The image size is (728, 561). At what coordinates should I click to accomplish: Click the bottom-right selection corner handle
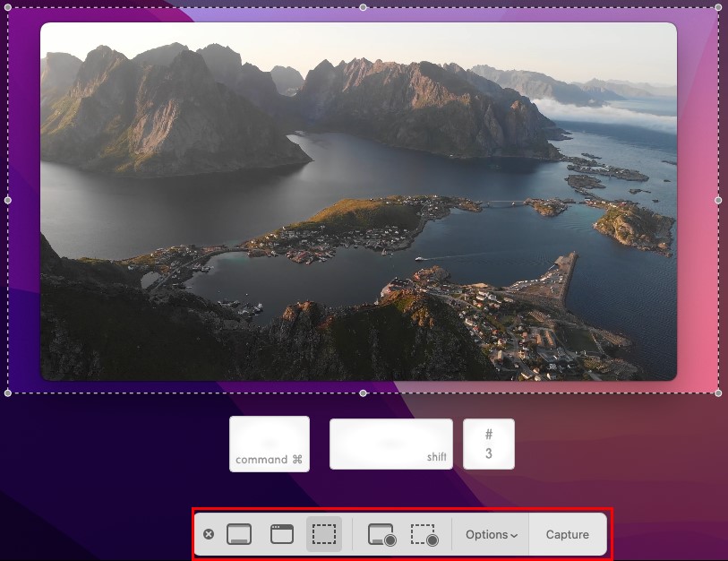[x=718, y=393]
